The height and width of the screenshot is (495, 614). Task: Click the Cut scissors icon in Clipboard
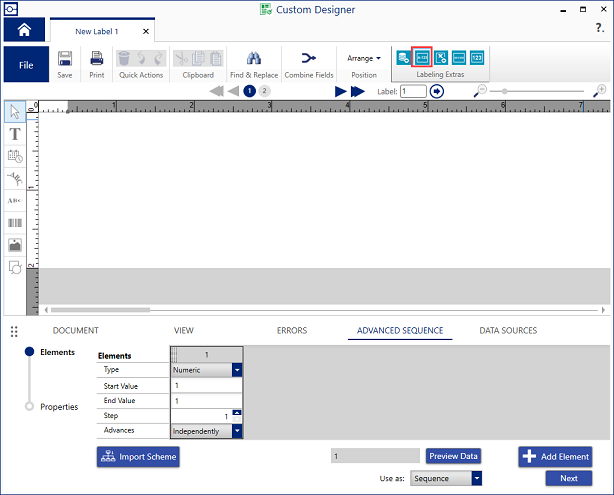181,58
